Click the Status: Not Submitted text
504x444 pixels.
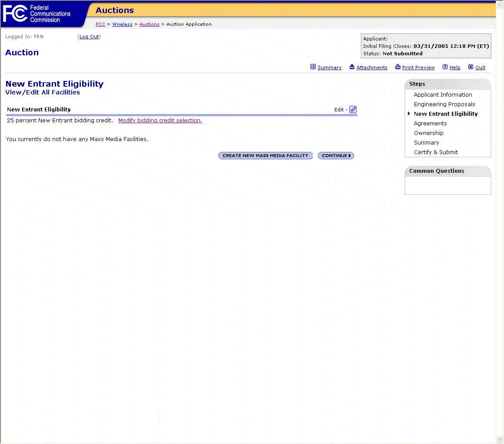[393, 54]
